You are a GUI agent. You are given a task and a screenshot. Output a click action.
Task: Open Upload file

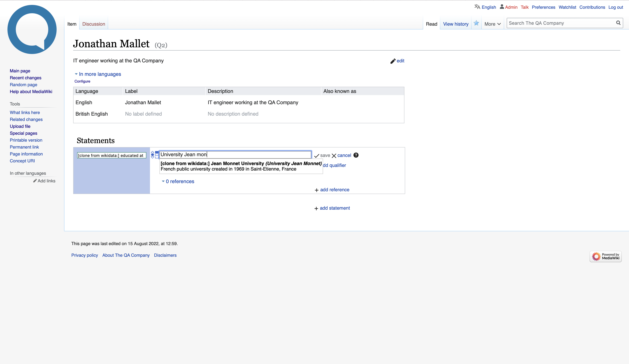20,126
